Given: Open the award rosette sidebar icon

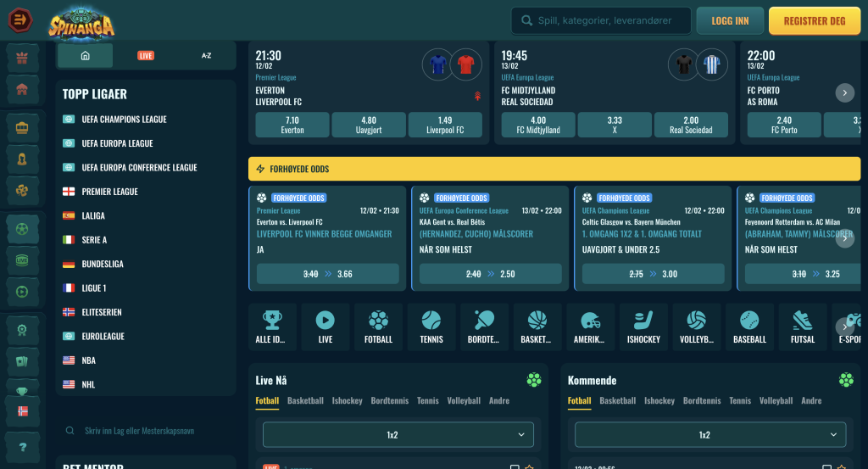Looking at the screenshot, I should [x=22, y=330].
